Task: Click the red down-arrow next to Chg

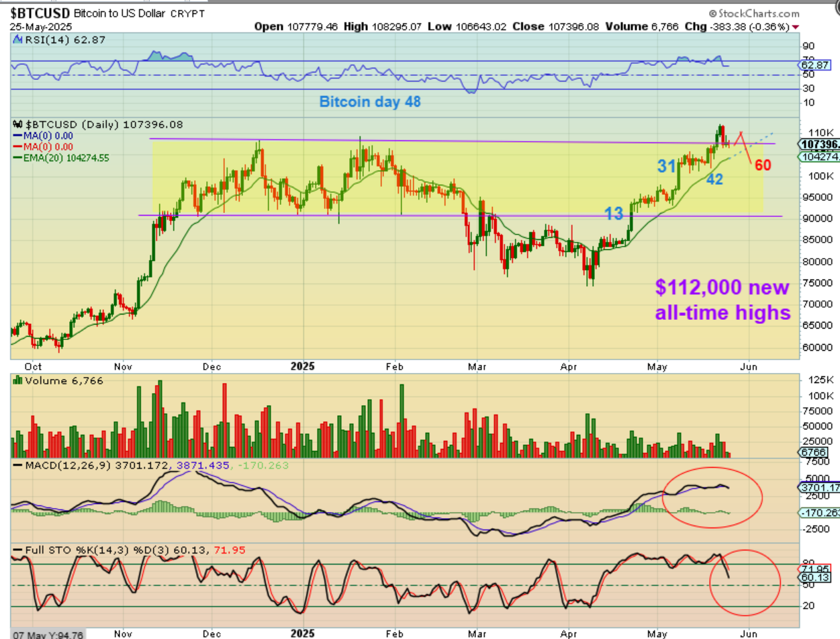Action: [x=796, y=27]
